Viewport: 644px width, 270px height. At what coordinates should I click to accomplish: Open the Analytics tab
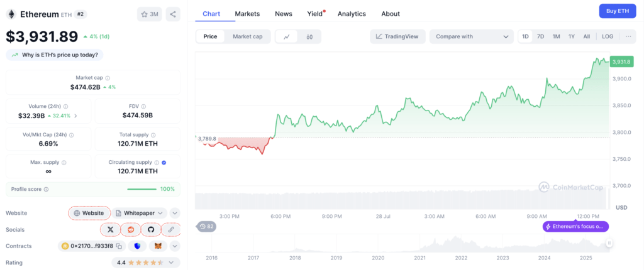[x=352, y=14]
